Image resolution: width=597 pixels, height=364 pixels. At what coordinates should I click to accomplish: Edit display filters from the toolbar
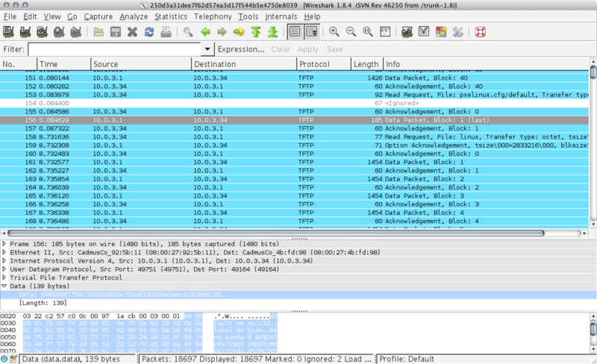(x=424, y=32)
